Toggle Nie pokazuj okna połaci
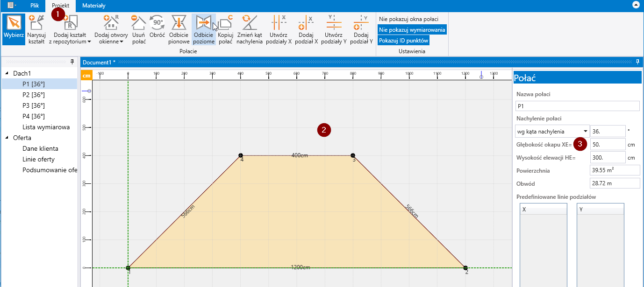Viewport: 644px width, 287px height. [x=408, y=19]
